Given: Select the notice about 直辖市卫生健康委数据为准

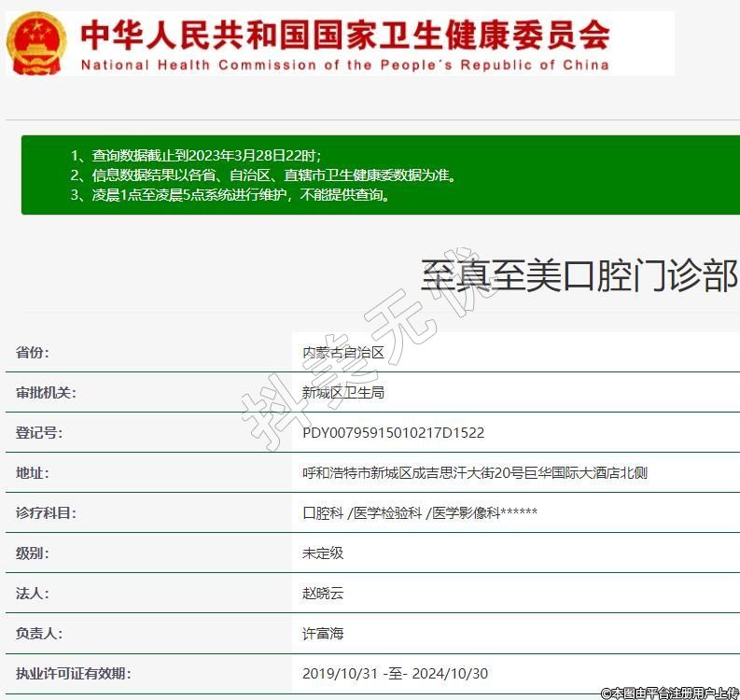Looking at the screenshot, I should tap(263, 175).
